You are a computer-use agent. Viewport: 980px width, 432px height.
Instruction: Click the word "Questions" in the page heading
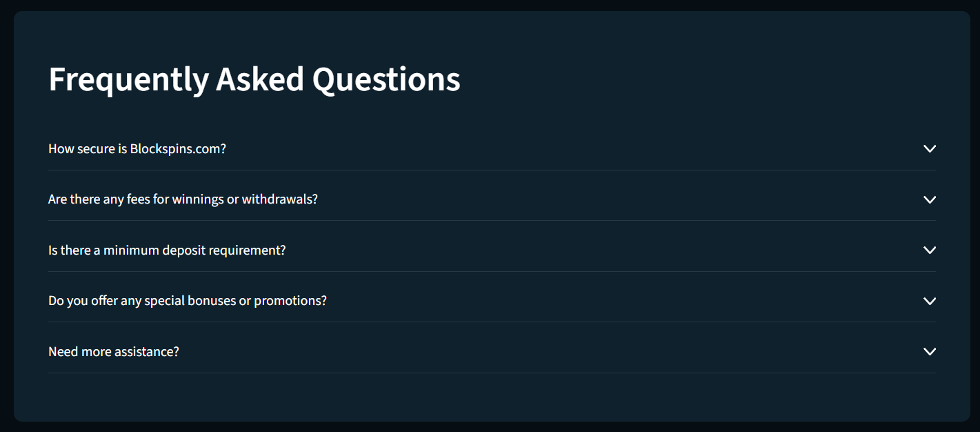tap(386, 79)
